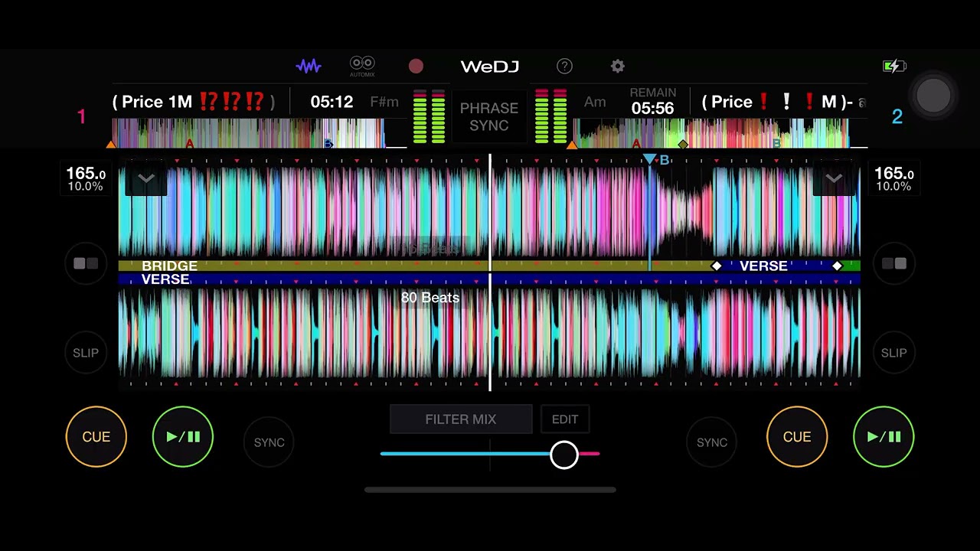
Task: Start recording with the red record button
Action: (x=416, y=67)
